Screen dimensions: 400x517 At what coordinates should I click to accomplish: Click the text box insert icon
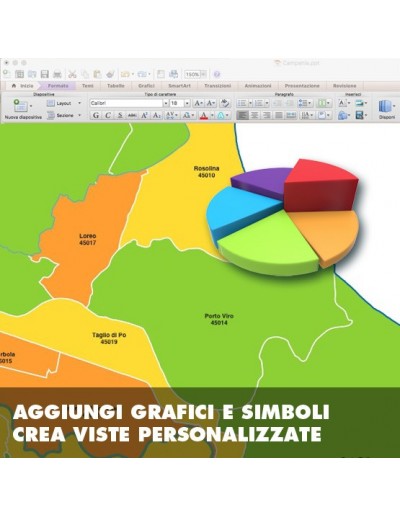pyautogui.click(x=342, y=103)
